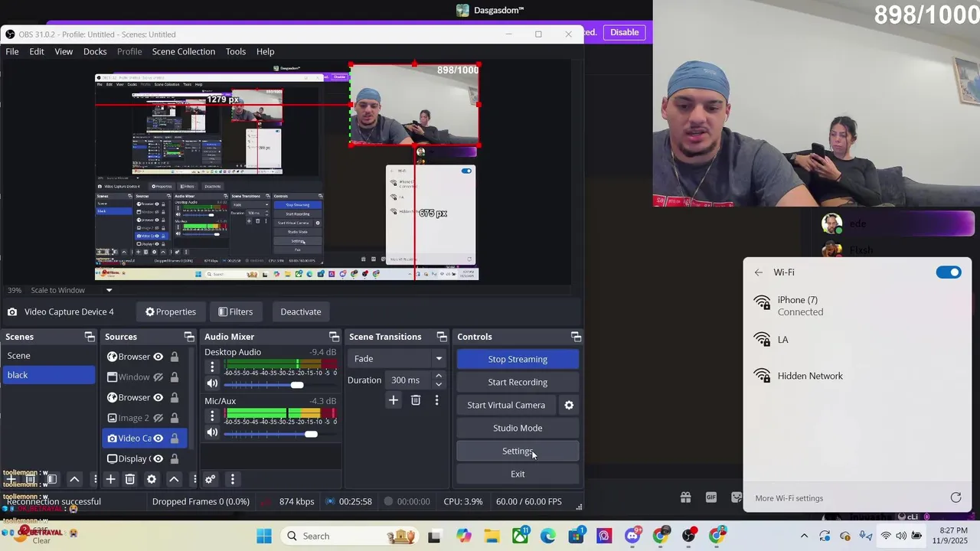980x551 pixels.
Task: Show the Window source with its eye icon
Action: (158, 377)
